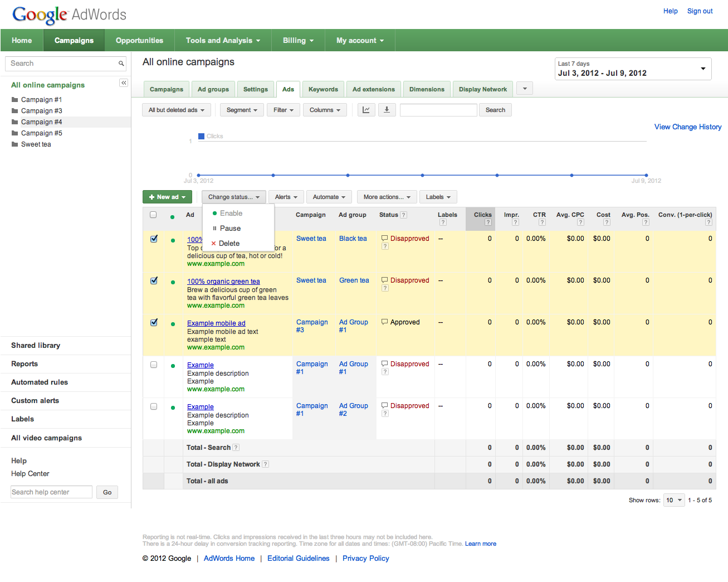
Task: Collapse the sidebar with the double-arrow icon
Action: (124, 83)
